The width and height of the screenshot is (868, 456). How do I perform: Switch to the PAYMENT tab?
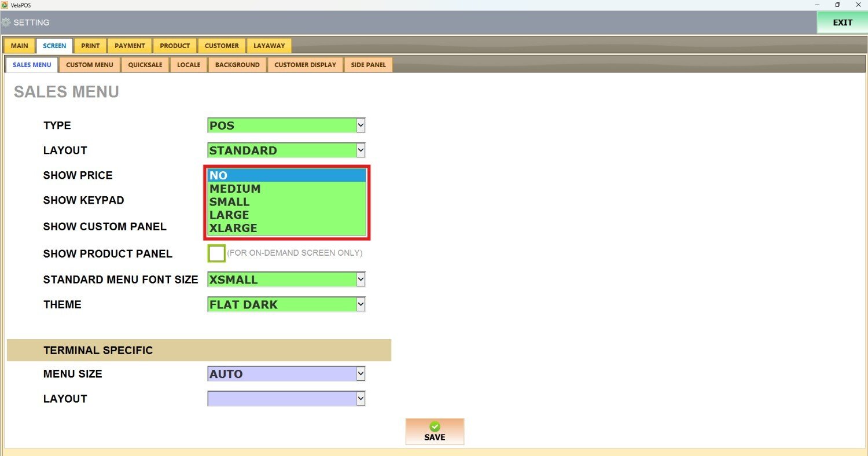click(x=130, y=46)
